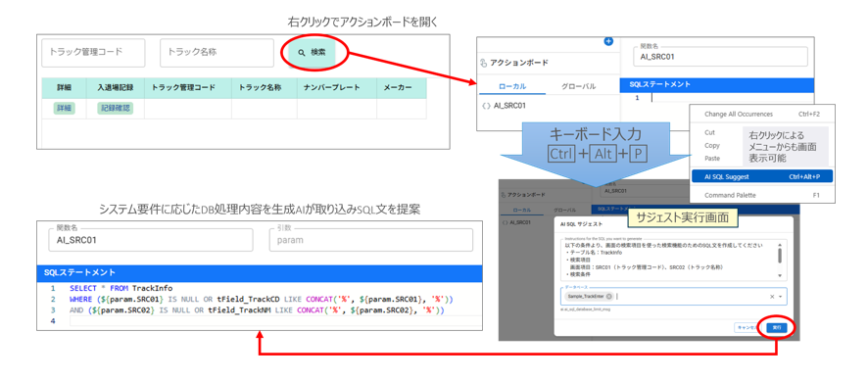Click the 関数名 field above the generated SQL
Viewport: 868px width, 380px height.
[x=151, y=240]
